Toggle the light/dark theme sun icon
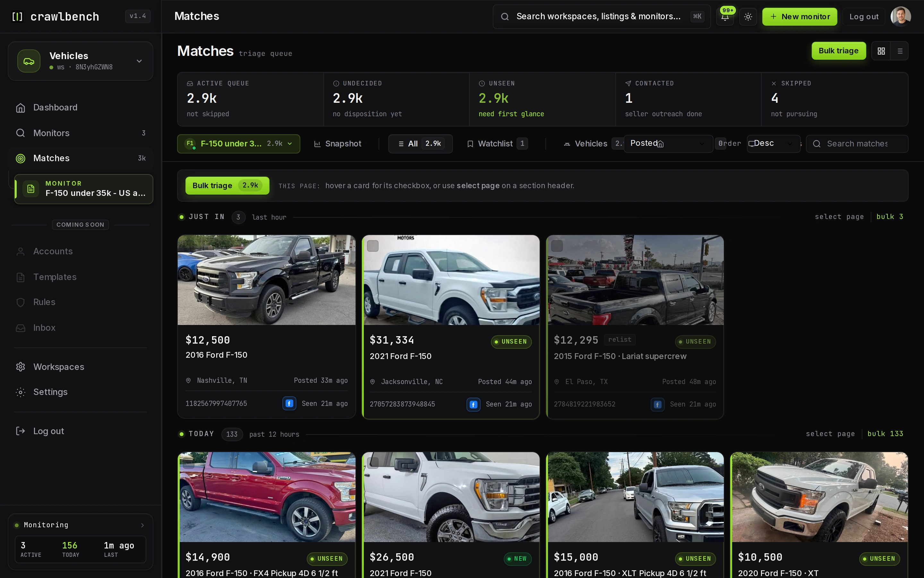Image resolution: width=924 pixels, height=578 pixels. coord(748,17)
